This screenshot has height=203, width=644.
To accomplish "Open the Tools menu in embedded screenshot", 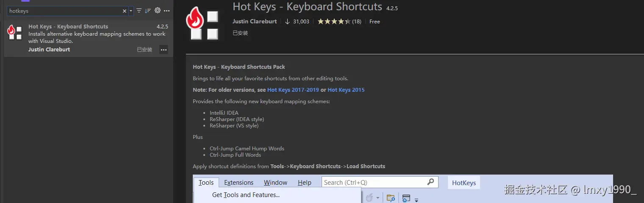I will [206, 183].
